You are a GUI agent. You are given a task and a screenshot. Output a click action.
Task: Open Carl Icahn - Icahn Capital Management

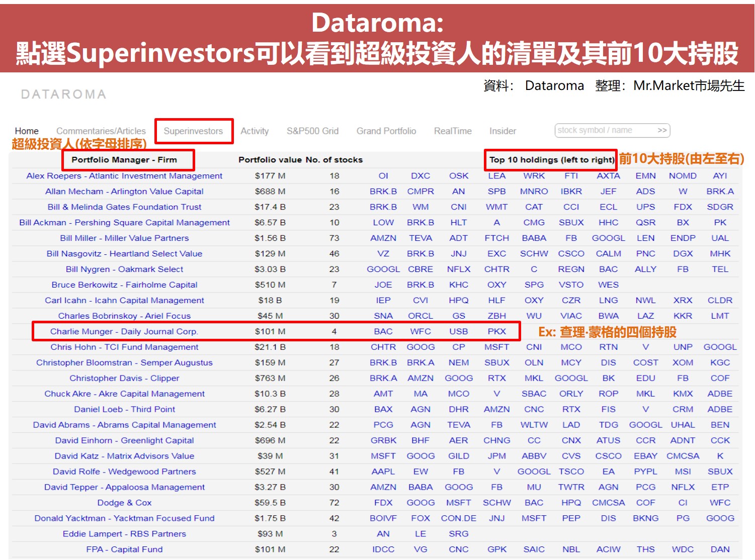(x=124, y=300)
